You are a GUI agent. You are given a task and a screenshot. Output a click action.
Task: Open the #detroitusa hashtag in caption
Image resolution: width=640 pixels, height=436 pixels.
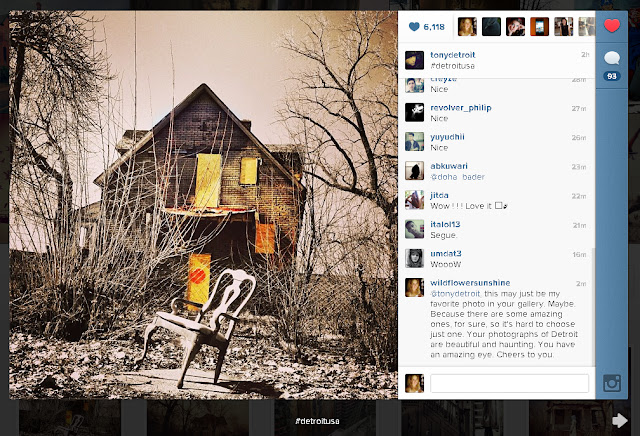pyautogui.click(x=452, y=66)
